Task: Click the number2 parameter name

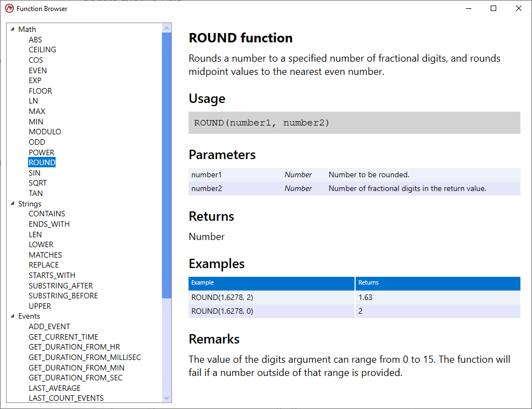Action: (x=207, y=189)
